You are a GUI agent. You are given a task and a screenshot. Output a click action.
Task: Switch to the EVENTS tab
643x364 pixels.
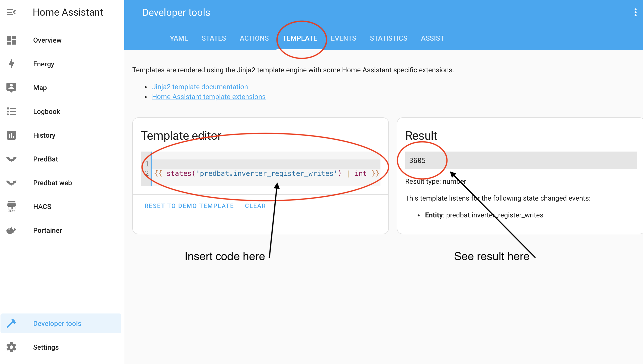pyautogui.click(x=343, y=38)
